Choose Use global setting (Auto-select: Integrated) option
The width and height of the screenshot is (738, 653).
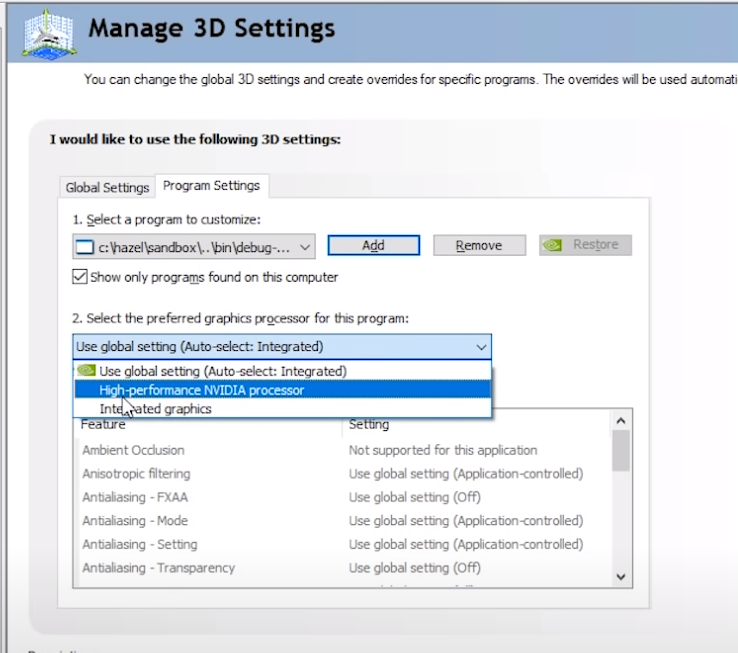point(282,371)
